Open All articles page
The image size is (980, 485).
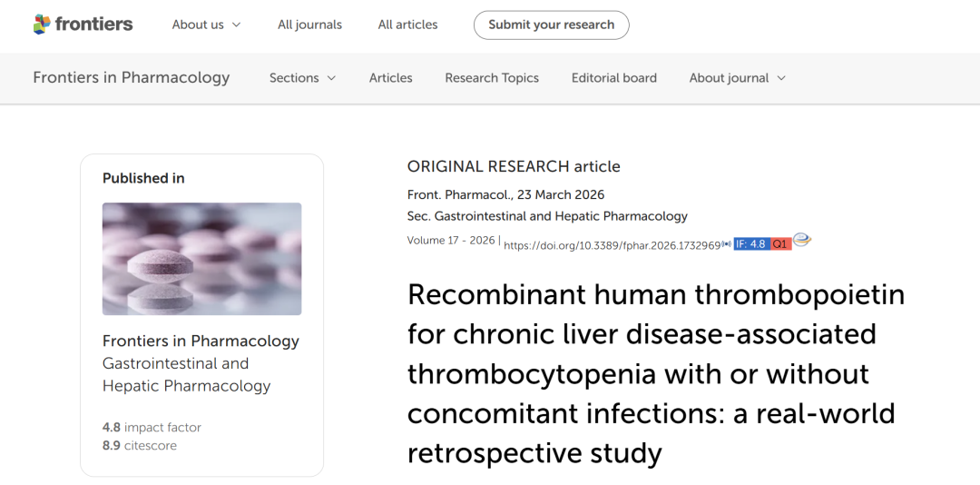408,25
